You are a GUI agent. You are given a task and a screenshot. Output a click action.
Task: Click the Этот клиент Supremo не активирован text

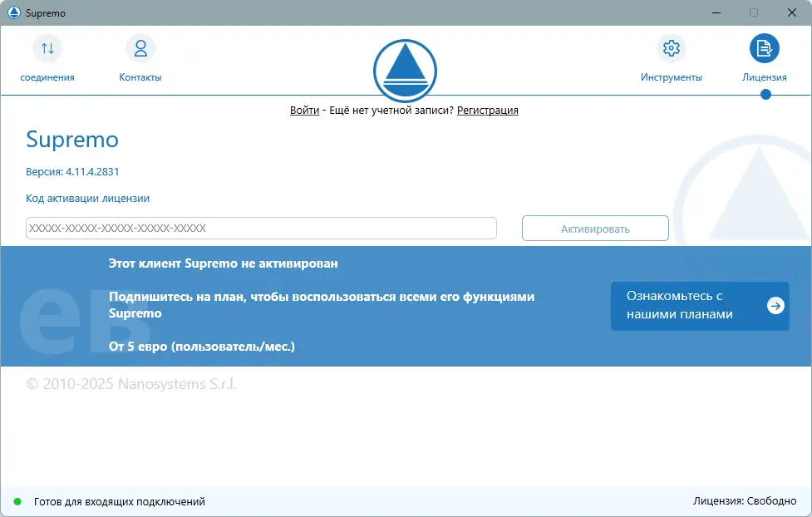click(x=224, y=263)
